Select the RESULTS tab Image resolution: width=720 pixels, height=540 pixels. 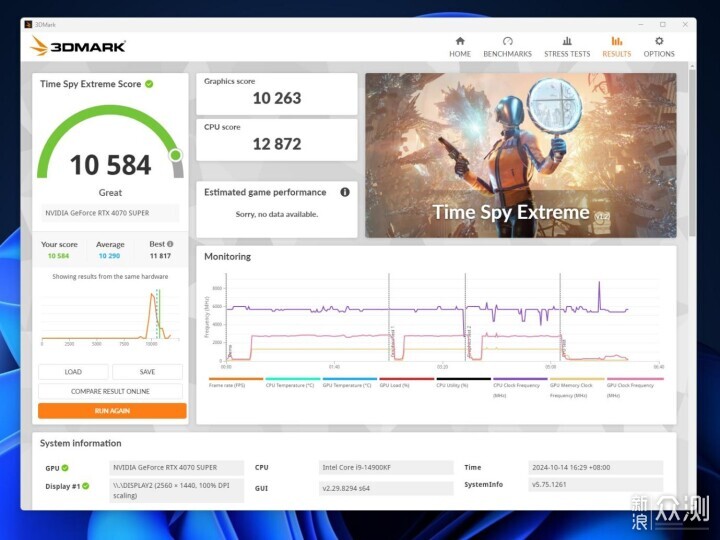617,47
